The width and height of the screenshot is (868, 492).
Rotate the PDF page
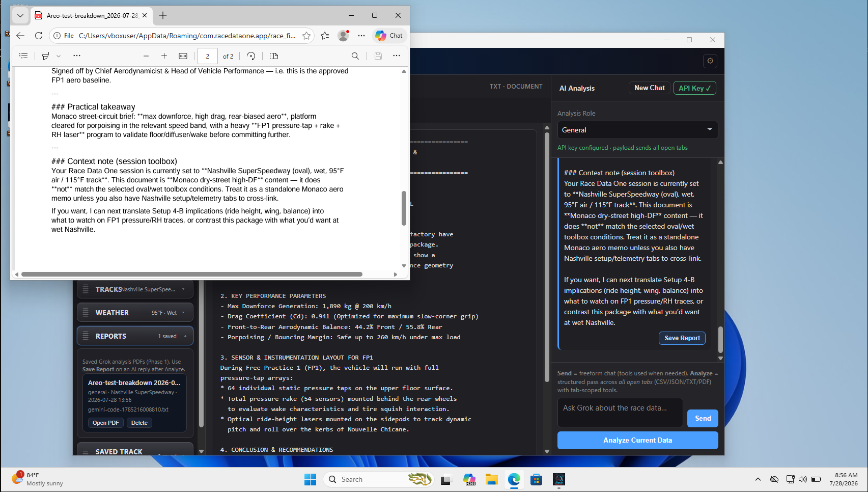pos(251,56)
